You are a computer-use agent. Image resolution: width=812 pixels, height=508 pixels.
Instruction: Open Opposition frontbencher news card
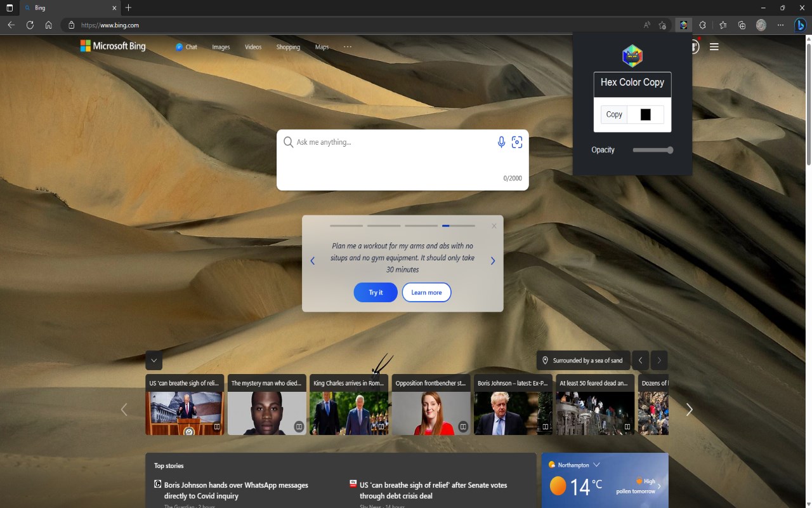pyautogui.click(x=431, y=404)
